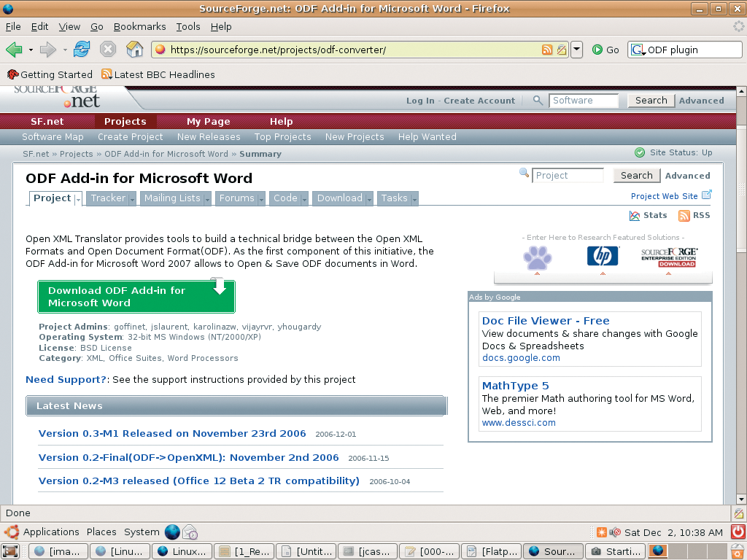Open Version 0.3-M1 Released news link
The image size is (747, 560).
coord(172,433)
